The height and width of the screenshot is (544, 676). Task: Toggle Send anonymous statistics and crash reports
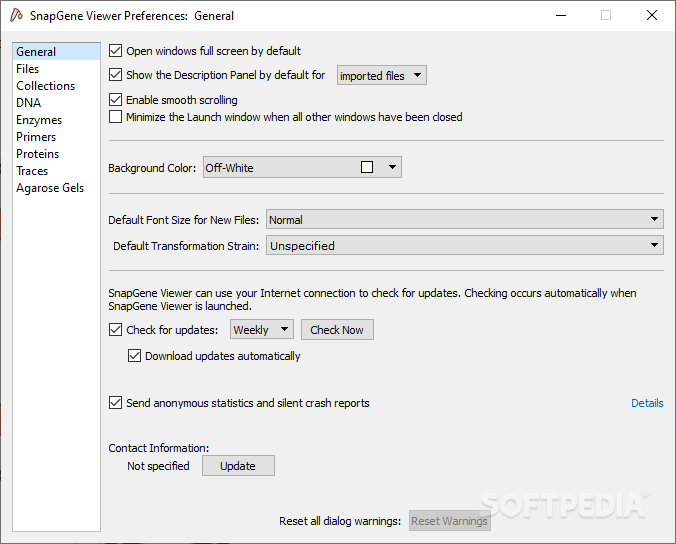[x=116, y=403]
